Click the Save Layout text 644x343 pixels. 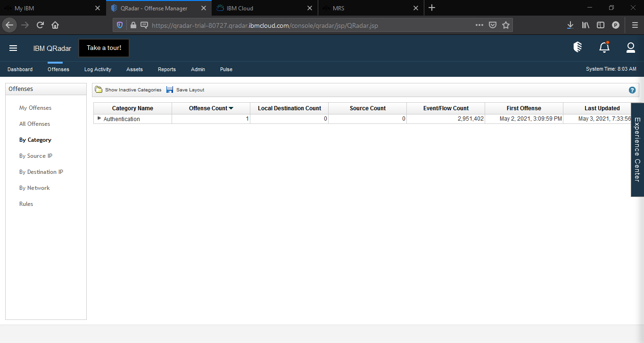190,90
